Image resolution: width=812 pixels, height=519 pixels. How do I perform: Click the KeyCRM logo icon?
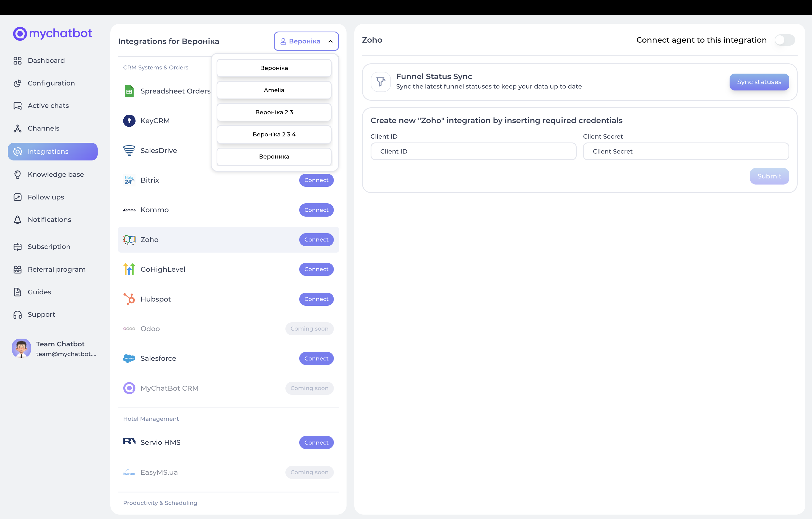(x=129, y=121)
